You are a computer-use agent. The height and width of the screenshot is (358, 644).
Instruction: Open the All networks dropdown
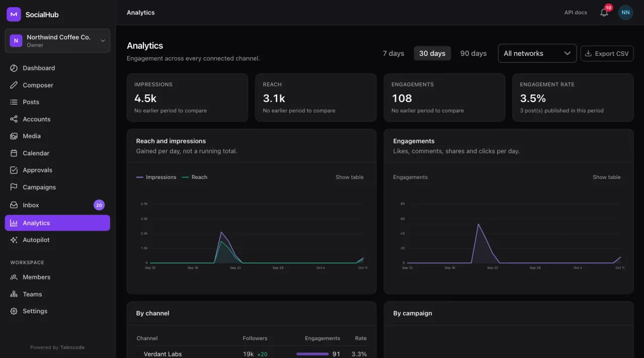(x=537, y=53)
